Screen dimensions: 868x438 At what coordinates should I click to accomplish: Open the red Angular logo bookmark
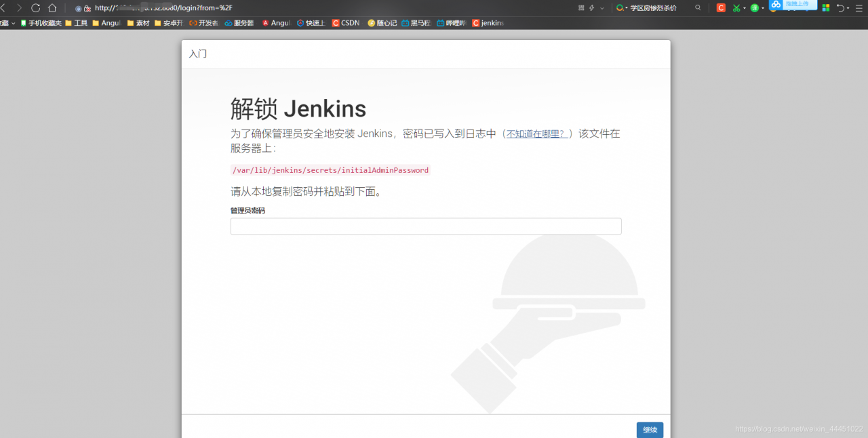(x=276, y=23)
